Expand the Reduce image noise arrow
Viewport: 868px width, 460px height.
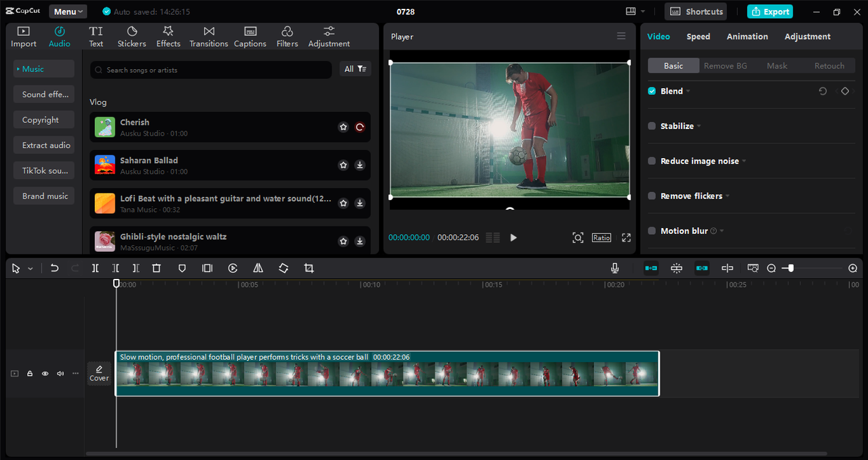[x=744, y=161]
